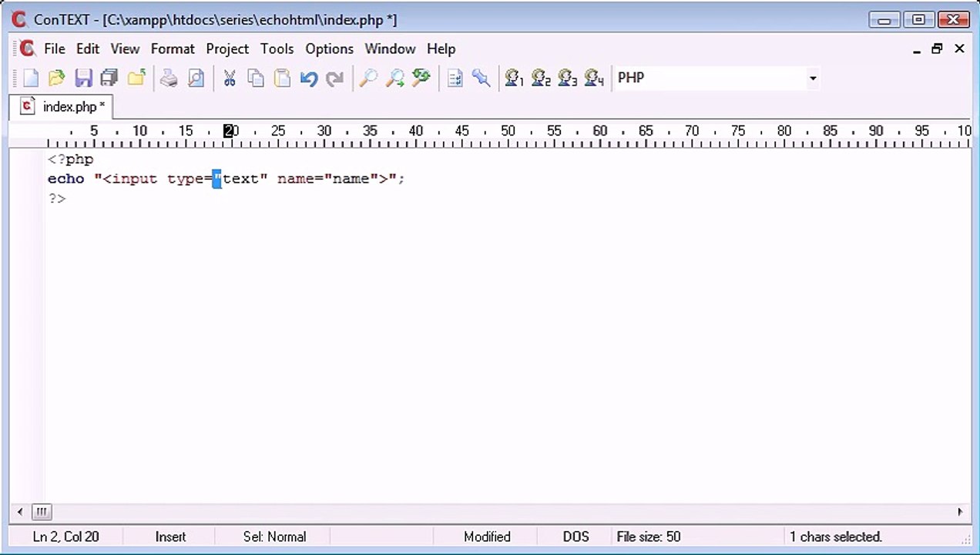This screenshot has height=555, width=980.
Task: Run user command 1 icon
Action: click(x=514, y=78)
